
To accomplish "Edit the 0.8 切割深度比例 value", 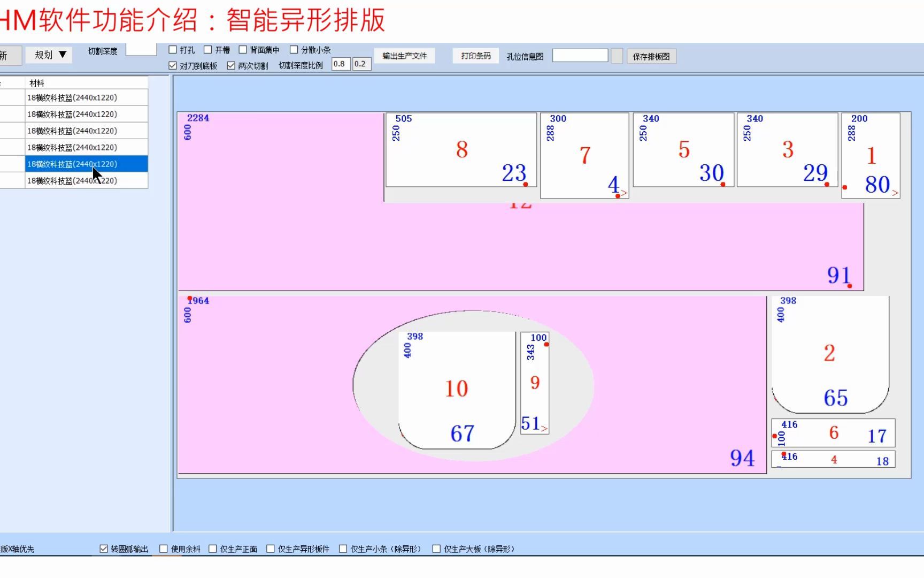I will click(341, 64).
